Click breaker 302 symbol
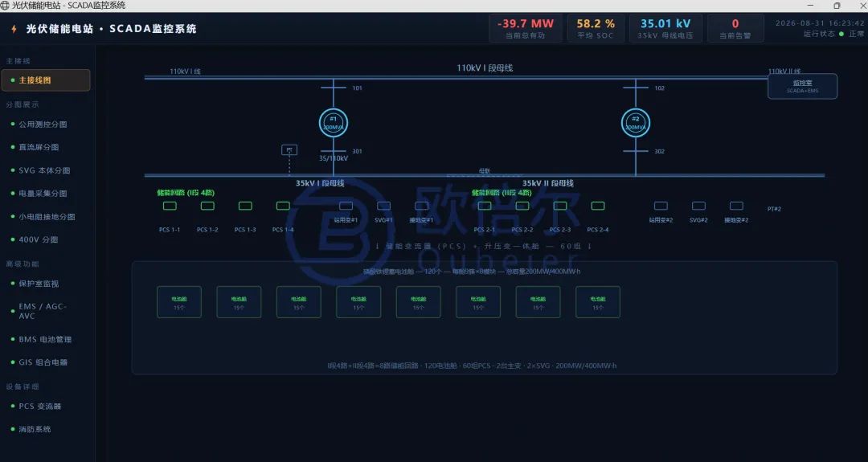This screenshot has width=868, height=462. [636, 151]
